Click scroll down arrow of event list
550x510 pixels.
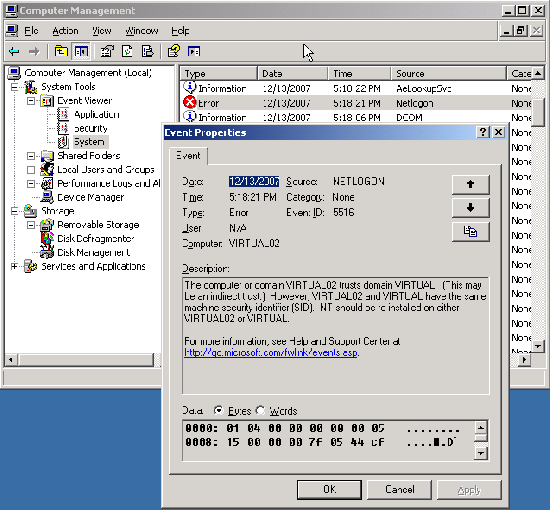[538, 347]
